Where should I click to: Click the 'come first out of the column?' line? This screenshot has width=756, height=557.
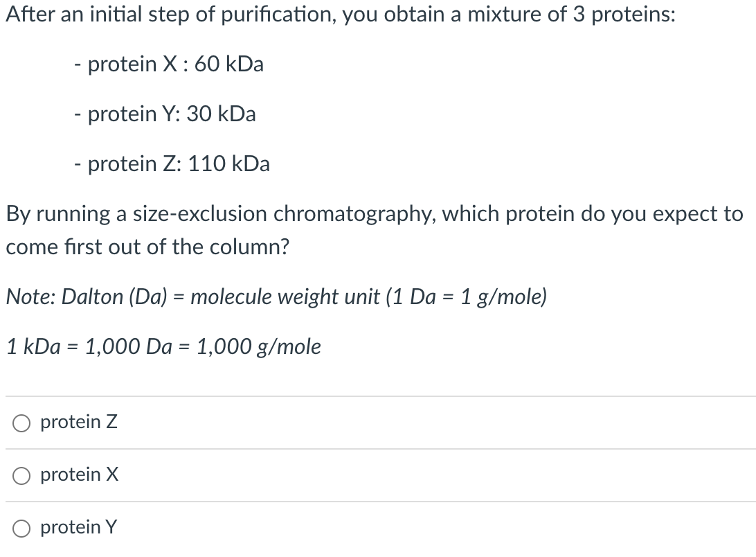(x=147, y=247)
